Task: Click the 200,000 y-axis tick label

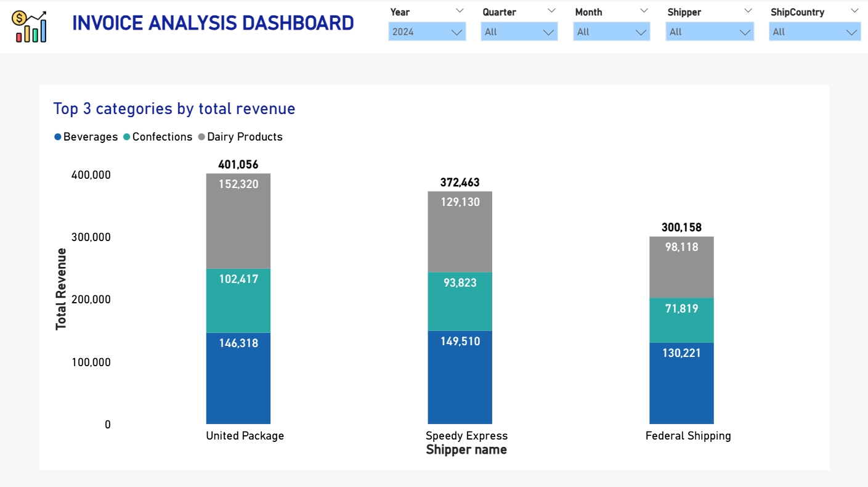Action: click(91, 300)
